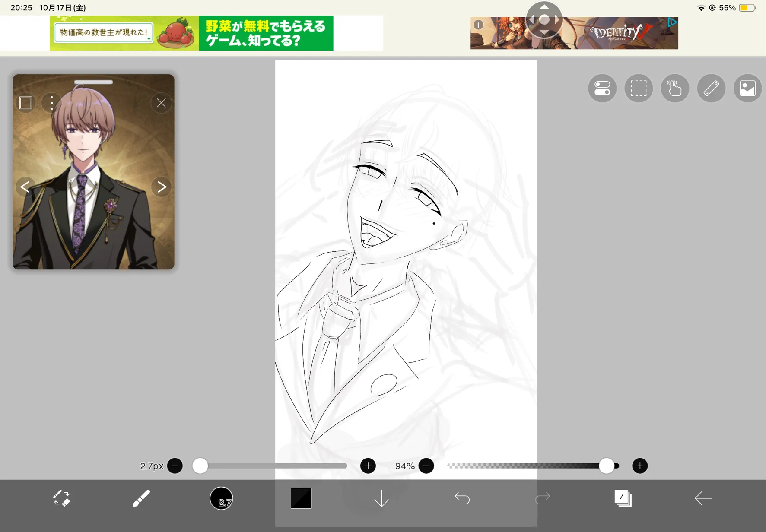Screen dimensions: 766x532
Task: Open the Selection area tool
Action: tap(639, 89)
